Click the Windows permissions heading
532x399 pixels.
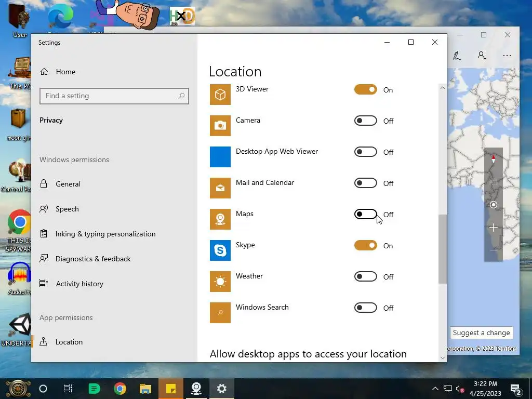pos(74,159)
